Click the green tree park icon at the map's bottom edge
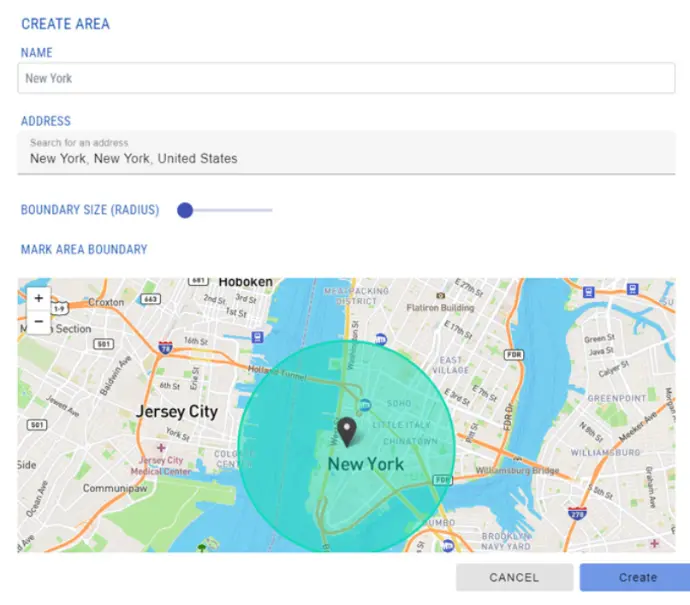Viewport: 690px width, 605px height. point(202,547)
